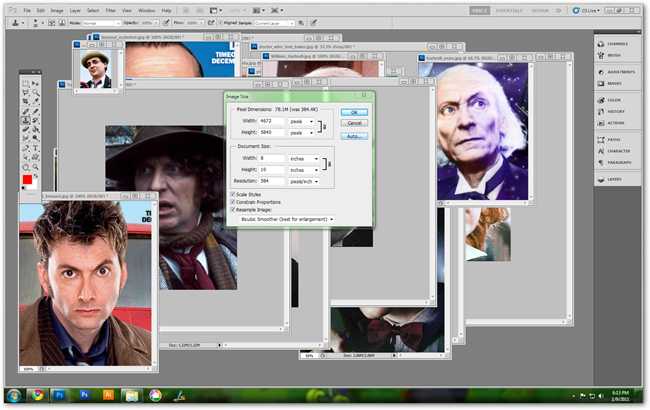Open the Brush panel from dock
Screen dimensions: 650x410
614,55
